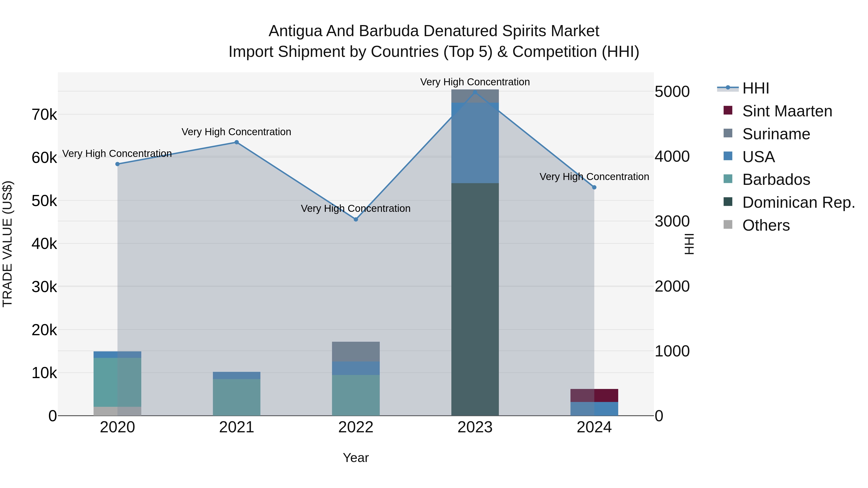
Task: Click the vertical HHI axis title on the right
Action: click(689, 244)
